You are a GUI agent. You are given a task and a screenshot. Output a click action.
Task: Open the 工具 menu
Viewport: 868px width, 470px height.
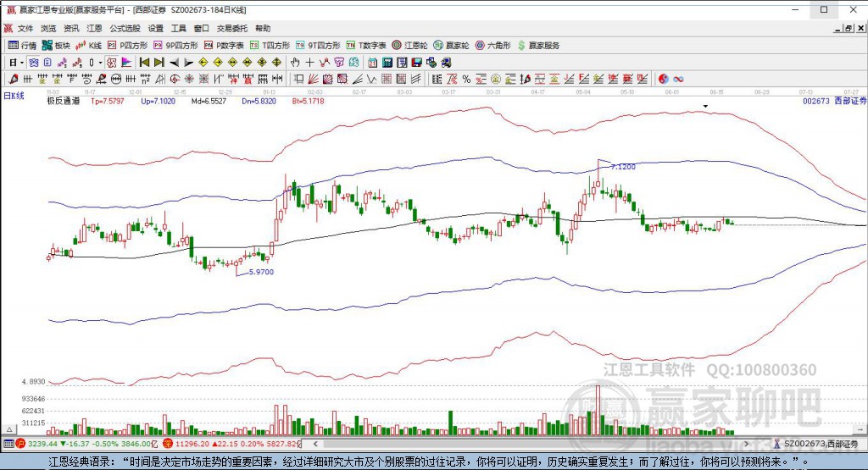[x=178, y=28]
